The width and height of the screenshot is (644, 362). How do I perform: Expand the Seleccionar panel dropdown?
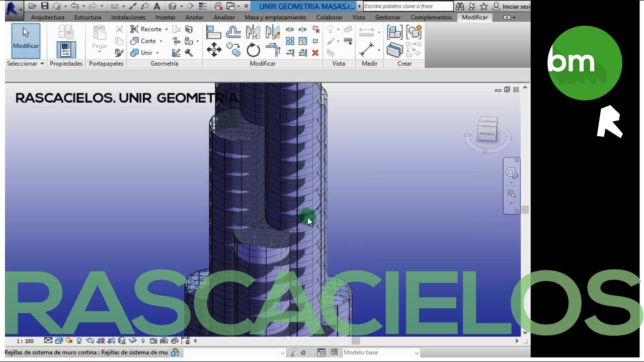tap(25, 64)
